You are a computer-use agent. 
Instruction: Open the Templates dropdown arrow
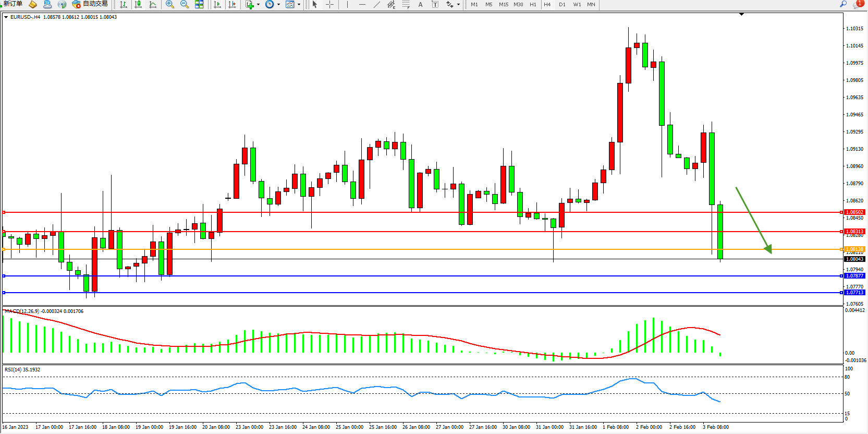point(299,5)
